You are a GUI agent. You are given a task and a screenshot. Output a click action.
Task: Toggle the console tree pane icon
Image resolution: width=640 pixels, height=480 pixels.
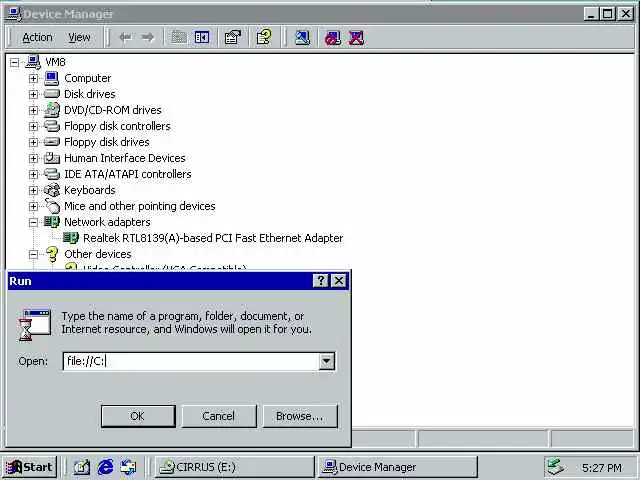[202, 38]
